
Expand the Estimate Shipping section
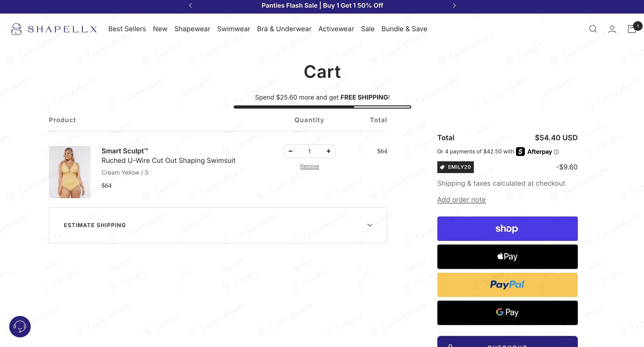(x=218, y=225)
